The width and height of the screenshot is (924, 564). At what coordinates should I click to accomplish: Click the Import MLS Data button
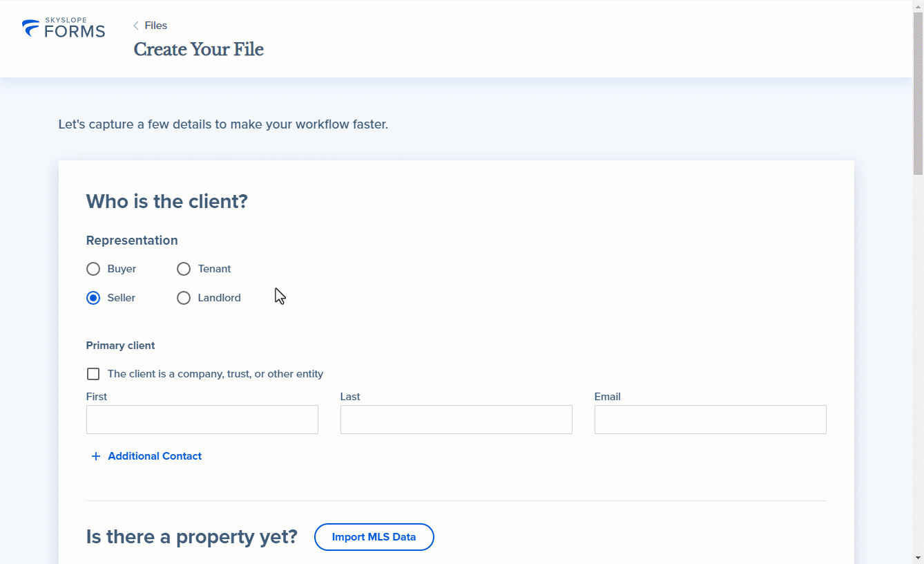[374, 537]
